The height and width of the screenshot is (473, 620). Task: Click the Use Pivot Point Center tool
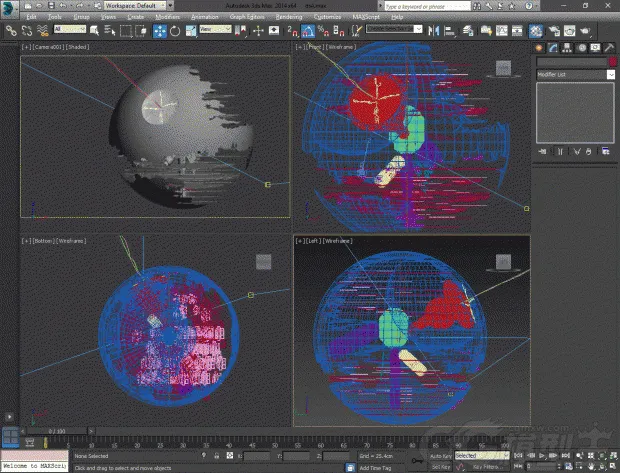240,31
